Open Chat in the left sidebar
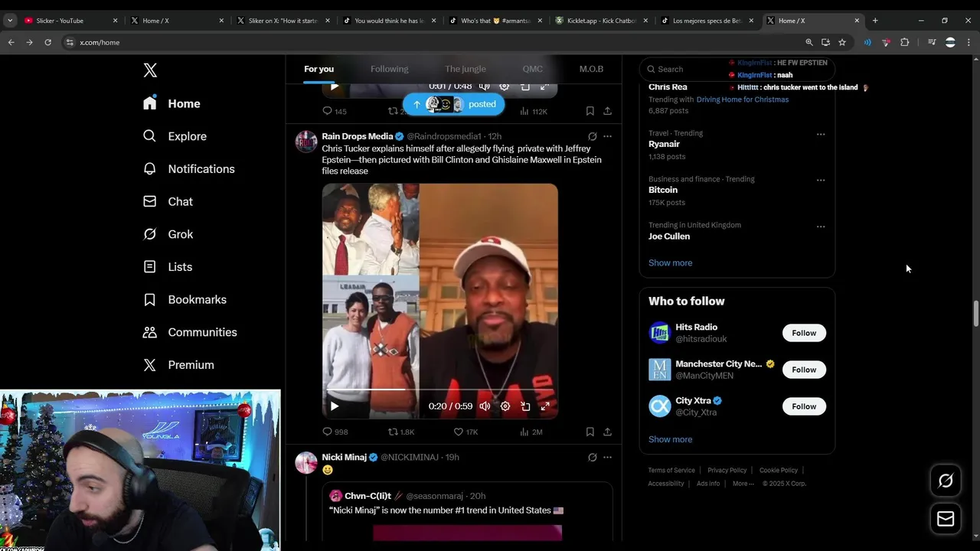 (168, 201)
